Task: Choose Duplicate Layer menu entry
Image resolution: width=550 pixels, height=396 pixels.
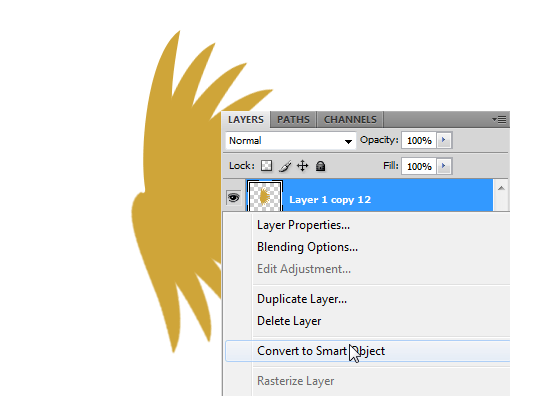Action: click(x=302, y=299)
